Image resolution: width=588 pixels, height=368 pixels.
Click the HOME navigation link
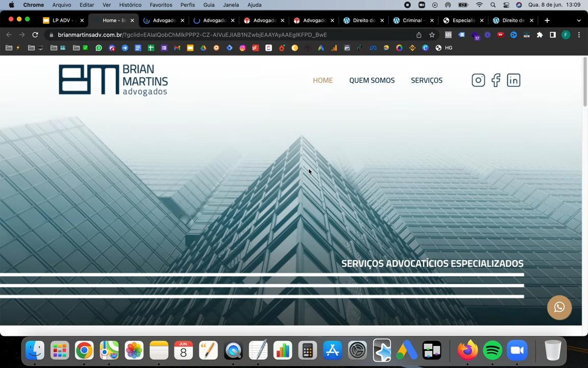[323, 80]
